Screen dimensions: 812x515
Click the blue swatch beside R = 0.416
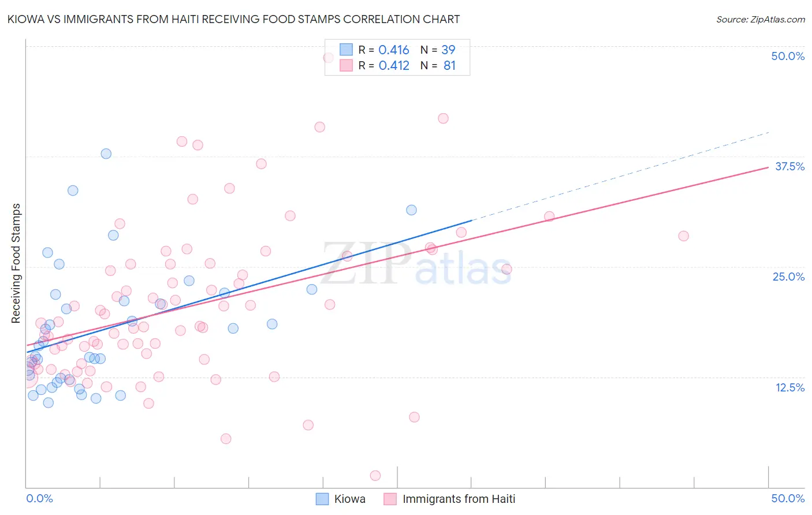[346, 50]
